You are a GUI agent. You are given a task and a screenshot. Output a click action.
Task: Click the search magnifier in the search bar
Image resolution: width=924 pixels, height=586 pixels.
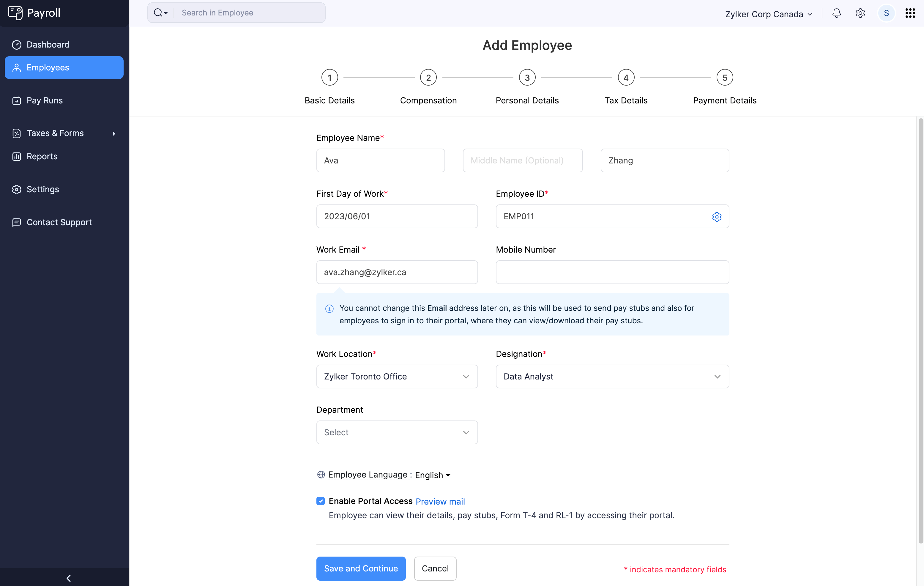[158, 12]
